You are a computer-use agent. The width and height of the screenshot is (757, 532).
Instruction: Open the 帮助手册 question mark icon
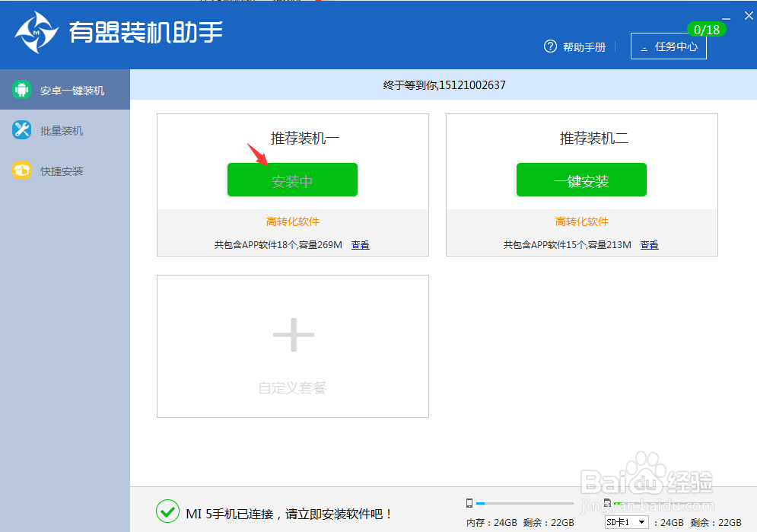pyautogui.click(x=550, y=46)
